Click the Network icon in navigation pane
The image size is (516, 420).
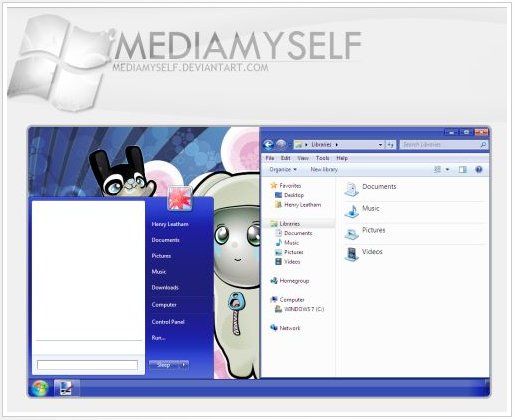point(274,328)
